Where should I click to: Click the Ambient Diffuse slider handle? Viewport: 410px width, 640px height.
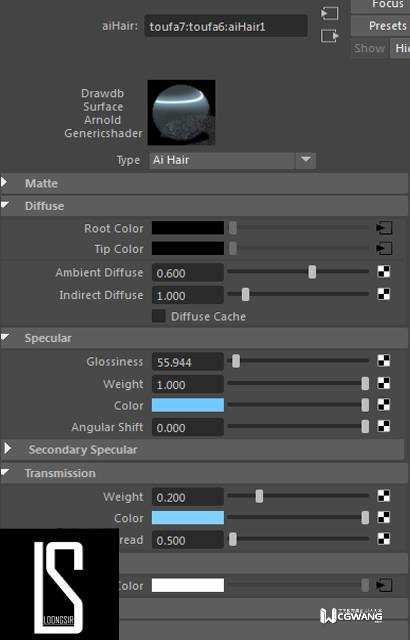coord(312,272)
